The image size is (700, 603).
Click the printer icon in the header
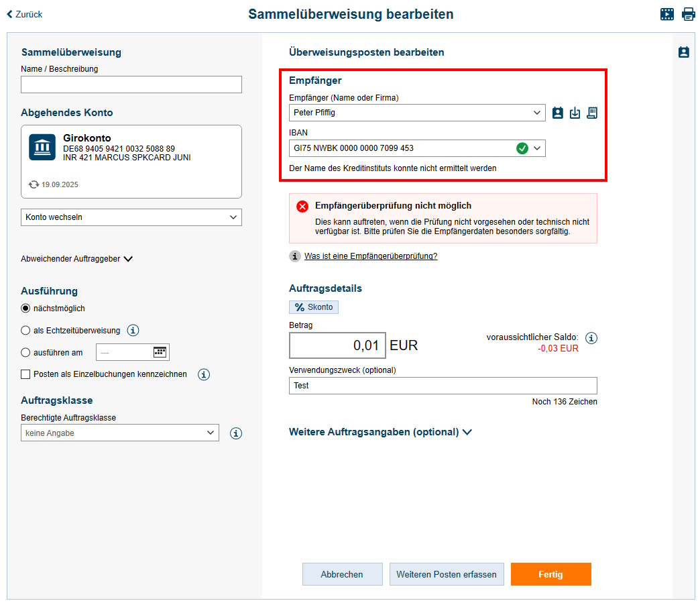[x=689, y=13]
